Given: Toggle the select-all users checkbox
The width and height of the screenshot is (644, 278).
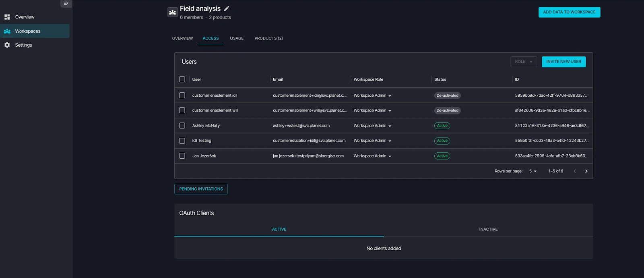Looking at the screenshot, I should coord(182,79).
